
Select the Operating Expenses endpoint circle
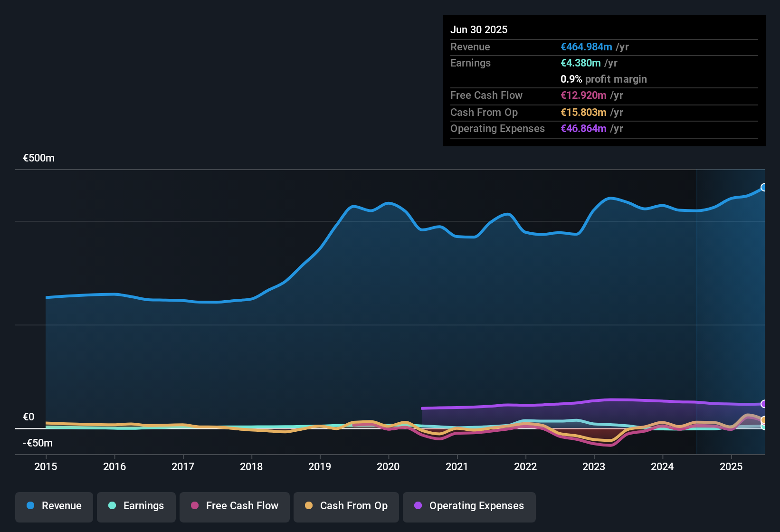point(764,405)
